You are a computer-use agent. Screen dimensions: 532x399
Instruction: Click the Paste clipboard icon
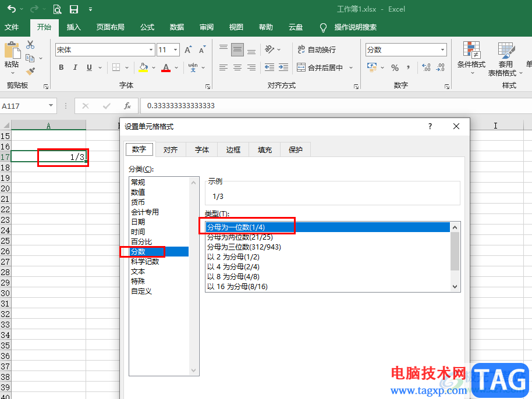point(12,50)
